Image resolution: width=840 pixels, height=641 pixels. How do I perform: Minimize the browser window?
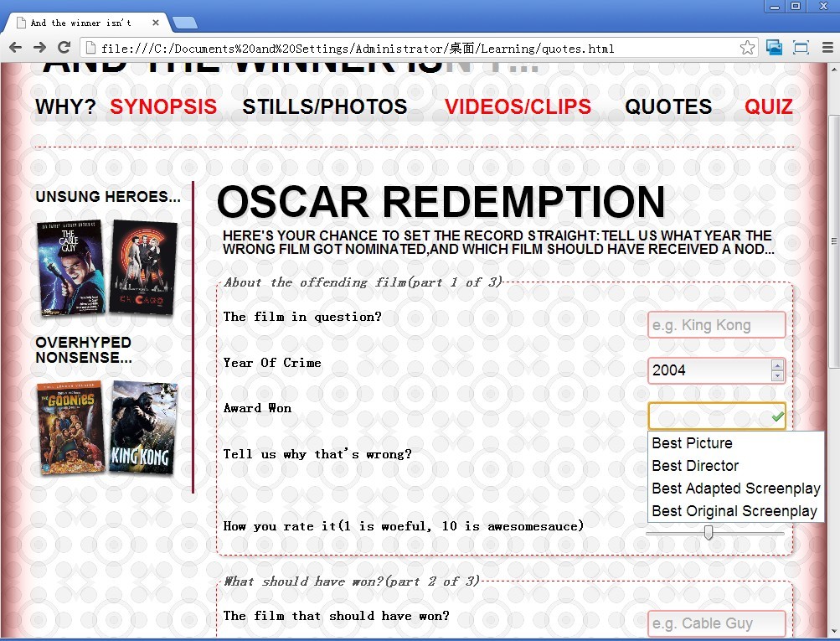tap(774, 7)
